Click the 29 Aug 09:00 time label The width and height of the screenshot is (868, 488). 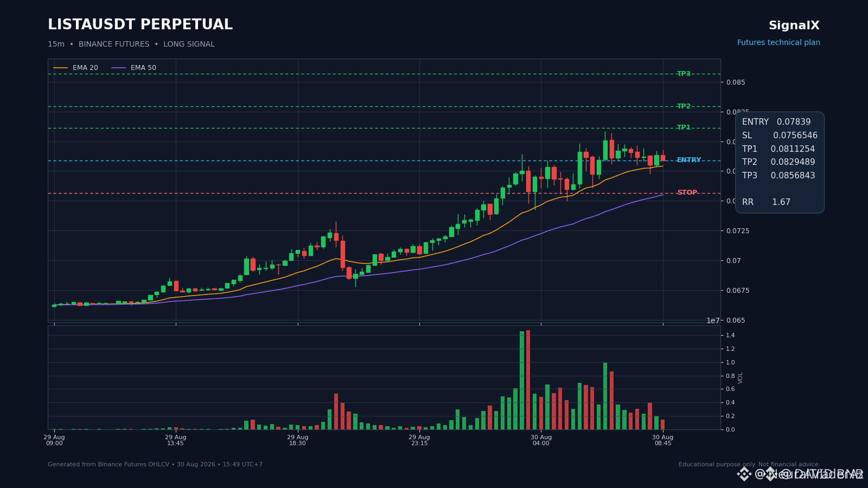point(54,440)
